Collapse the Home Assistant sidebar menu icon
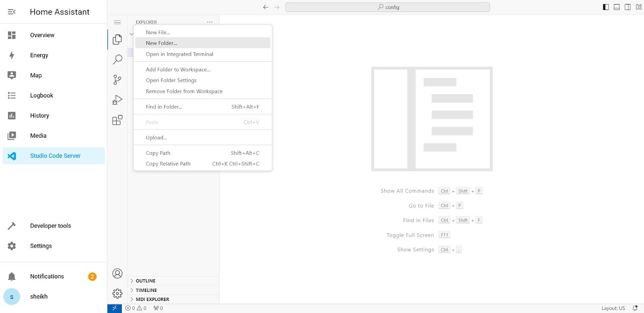This screenshot has height=313, width=644. [12, 12]
